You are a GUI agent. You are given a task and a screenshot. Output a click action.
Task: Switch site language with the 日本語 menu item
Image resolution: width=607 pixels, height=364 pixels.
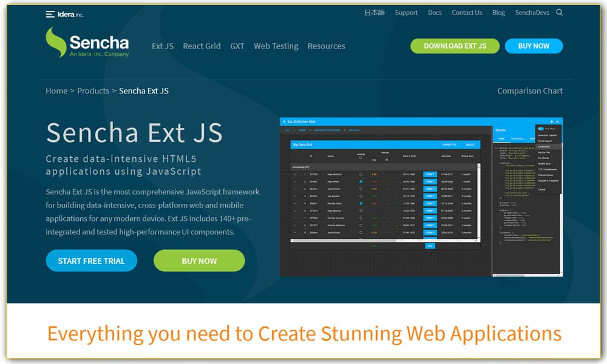[374, 12]
